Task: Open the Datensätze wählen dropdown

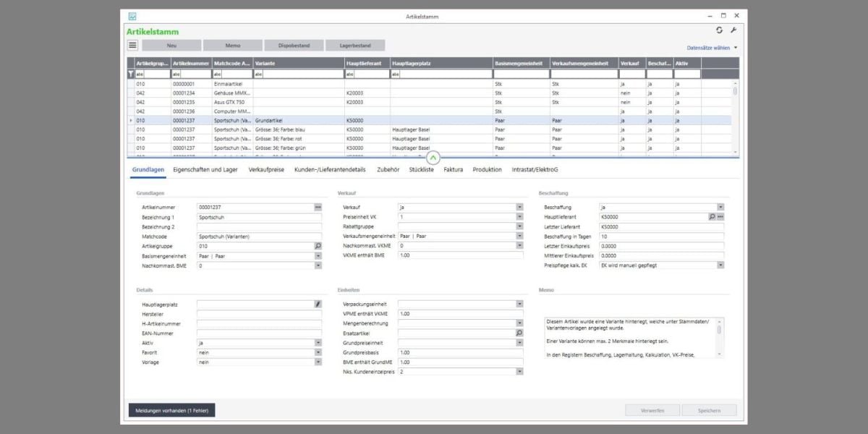Action: [x=712, y=48]
